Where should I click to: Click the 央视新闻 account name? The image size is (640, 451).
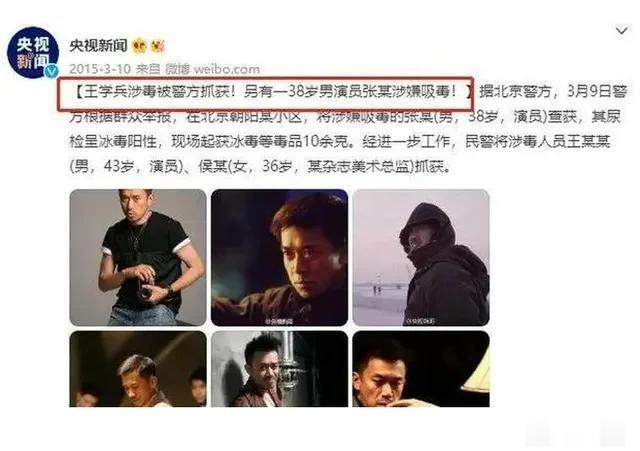[98, 46]
